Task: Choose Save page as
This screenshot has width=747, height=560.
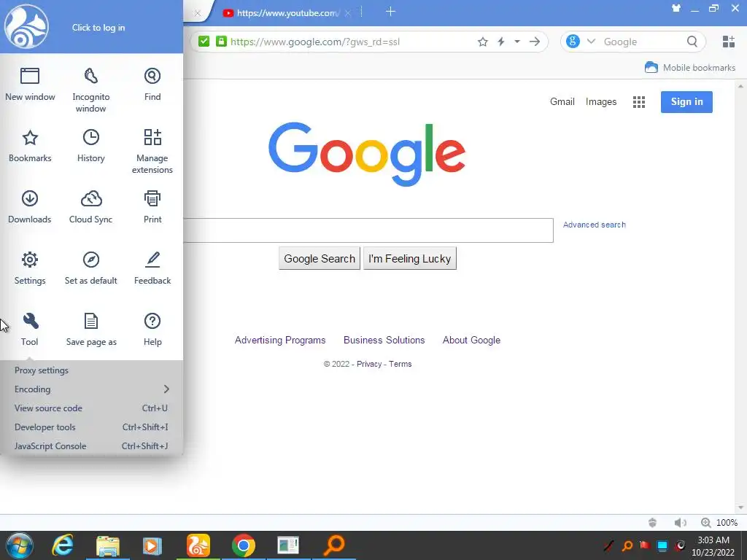Action: tap(91, 329)
